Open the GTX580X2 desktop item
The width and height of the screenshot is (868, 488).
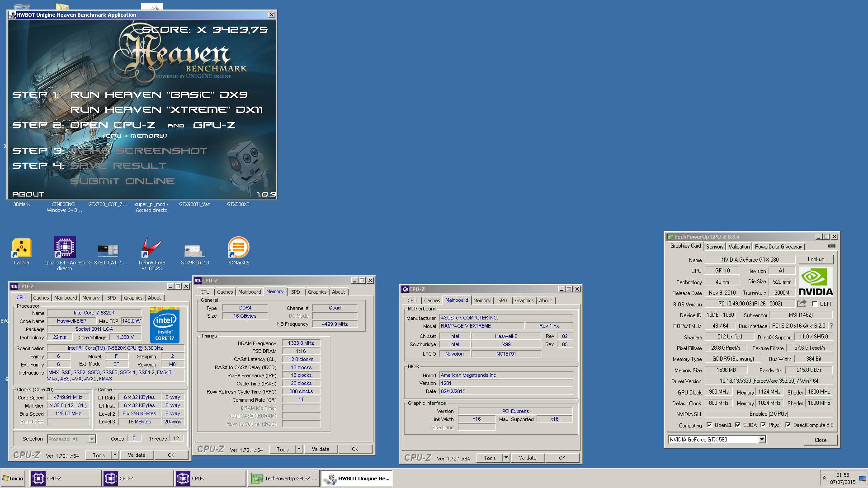pos(238,204)
